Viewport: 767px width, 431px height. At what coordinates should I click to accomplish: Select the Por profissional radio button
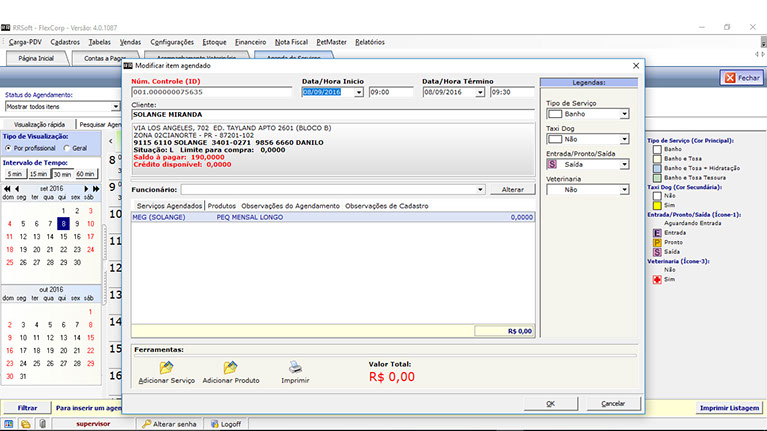(9, 148)
